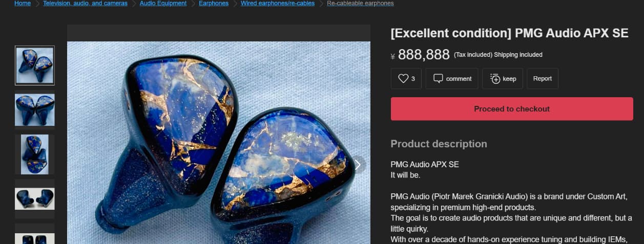Select the second product thumbnail
This screenshot has width=644, height=244.
tap(35, 110)
